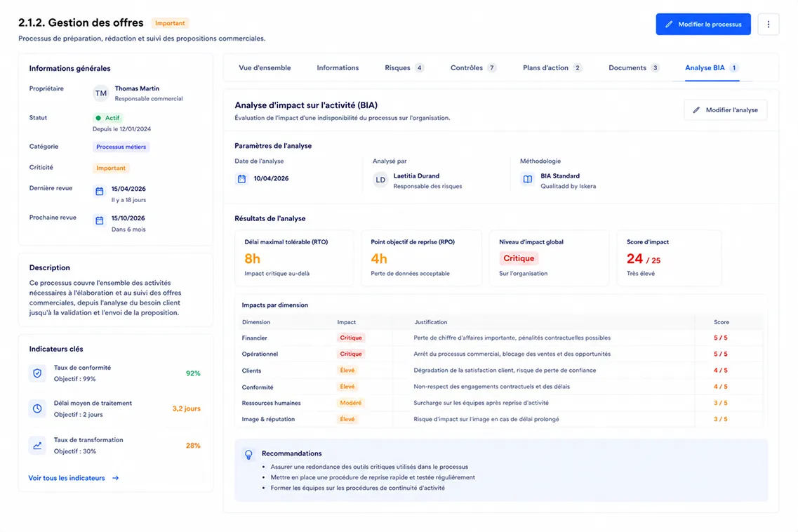The height and width of the screenshot is (532, 798).
Task: Click the 3,2 jours value
Action: pyautogui.click(x=186, y=408)
